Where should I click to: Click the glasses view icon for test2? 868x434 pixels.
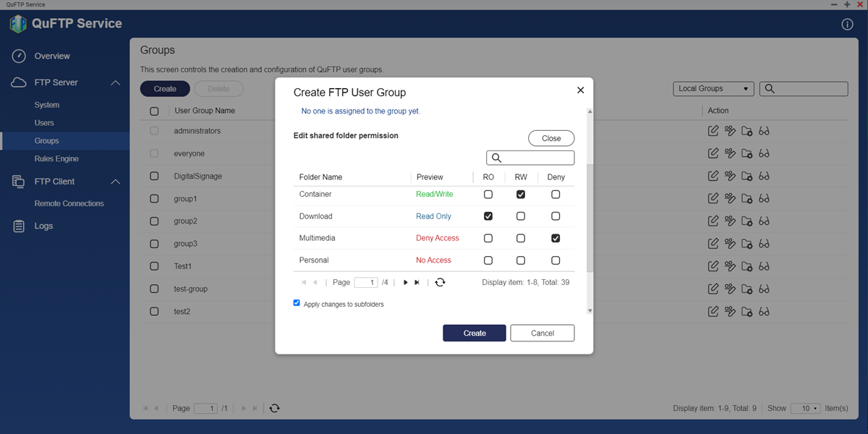[764, 312]
